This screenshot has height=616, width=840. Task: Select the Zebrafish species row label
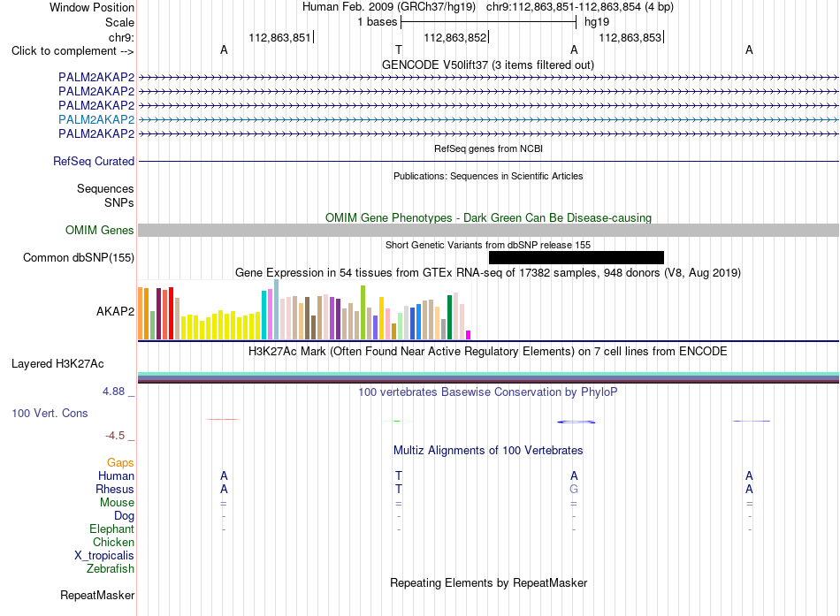click(x=111, y=568)
